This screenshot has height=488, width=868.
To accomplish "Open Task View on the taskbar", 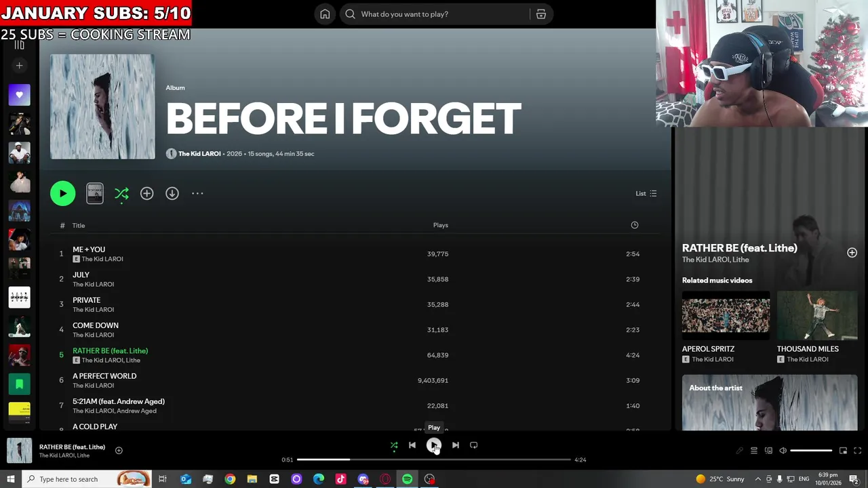I will point(163,479).
